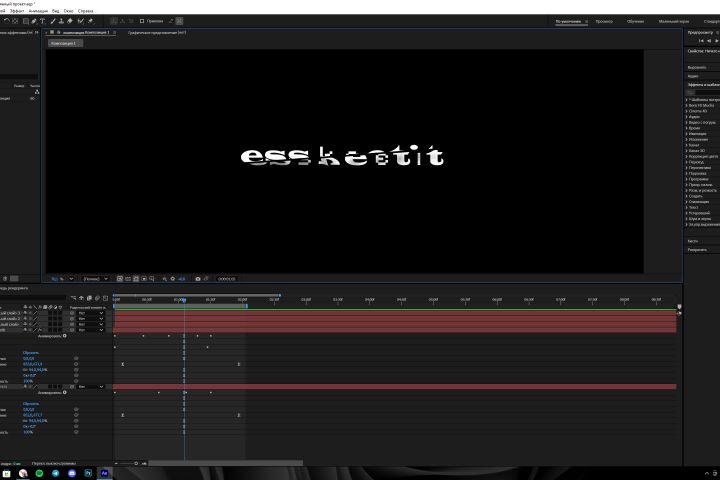Open the parent dropdown of the first layer
The height and width of the screenshot is (480, 720).
click(90, 313)
